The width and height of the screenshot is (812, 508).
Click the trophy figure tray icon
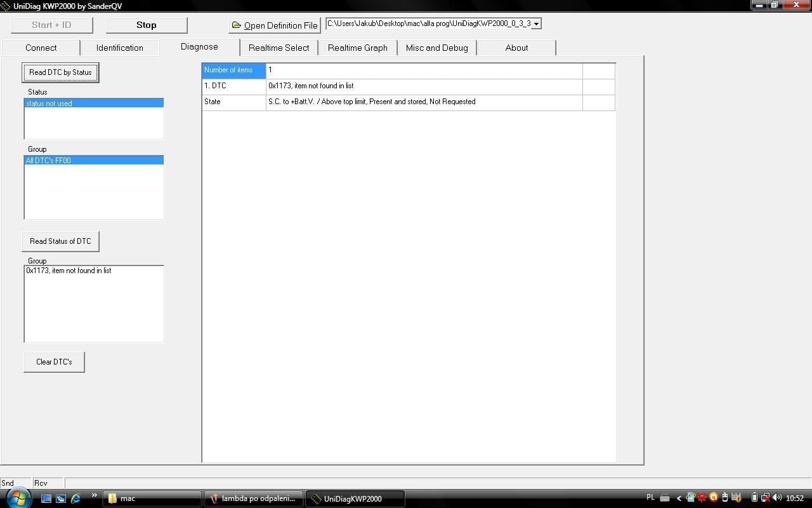pyautogui.click(x=690, y=497)
